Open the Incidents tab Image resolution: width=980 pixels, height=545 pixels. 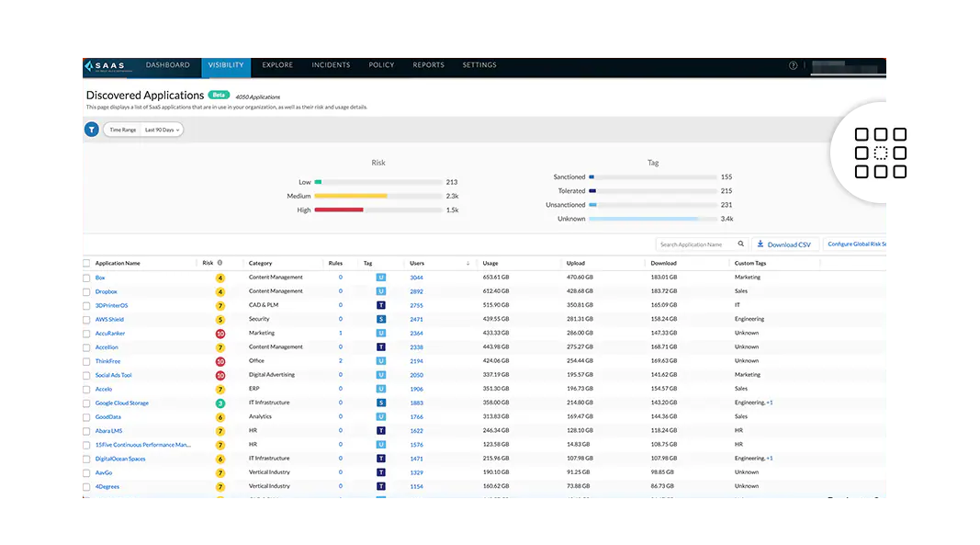[331, 65]
